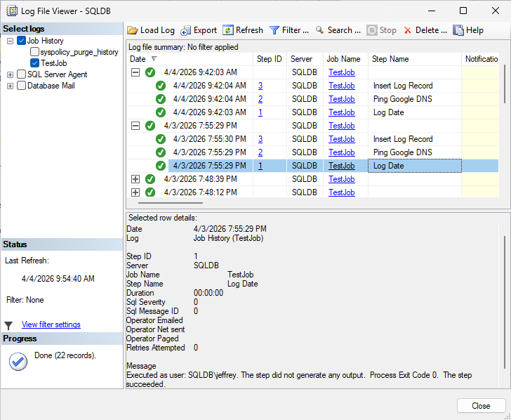Expand the 4/3/2026 7:48:39 PM job run
Screen dimensions: 511x420
point(135,179)
